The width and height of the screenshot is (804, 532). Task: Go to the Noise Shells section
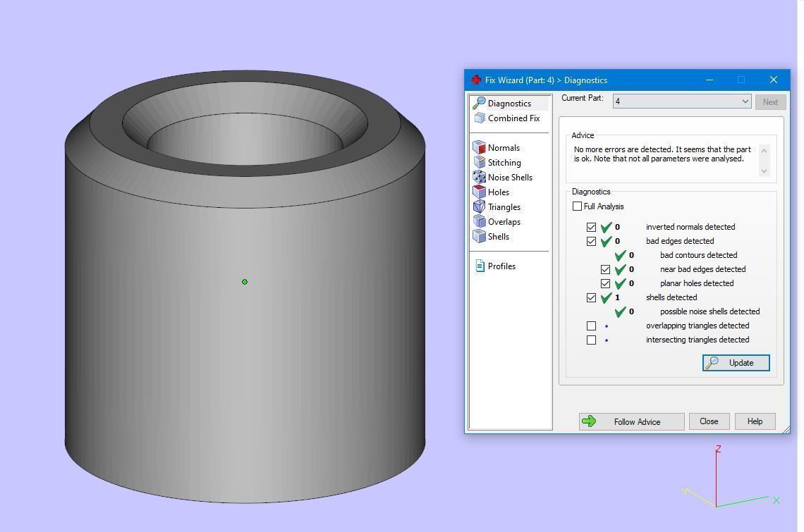pyautogui.click(x=510, y=178)
